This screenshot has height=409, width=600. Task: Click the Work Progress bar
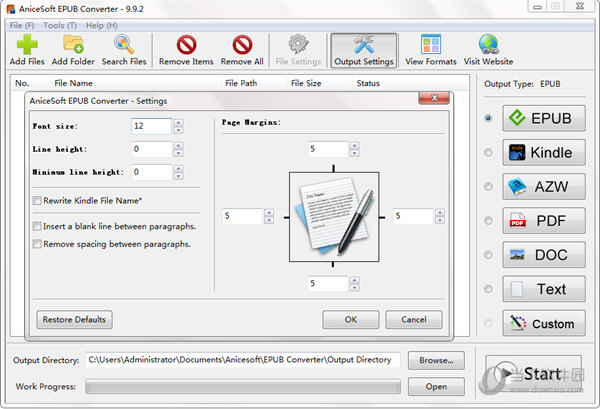pos(243,386)
